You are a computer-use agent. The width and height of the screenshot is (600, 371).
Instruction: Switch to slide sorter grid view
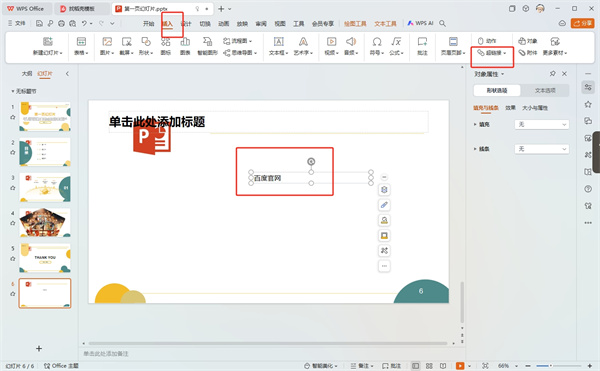point(429,366)
